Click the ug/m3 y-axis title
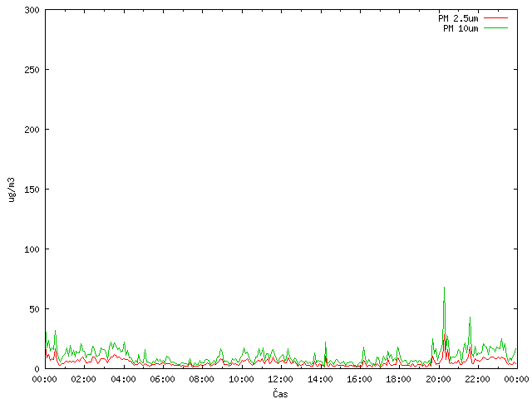Image resolution: width=532 pixels, height=399 pixels. [x=12, y=190]
